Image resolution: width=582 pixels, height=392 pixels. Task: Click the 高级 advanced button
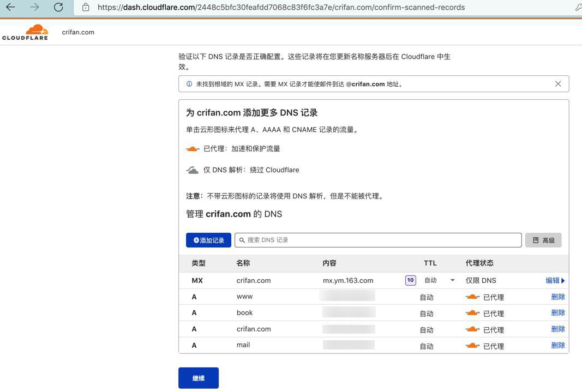point(543,240)
